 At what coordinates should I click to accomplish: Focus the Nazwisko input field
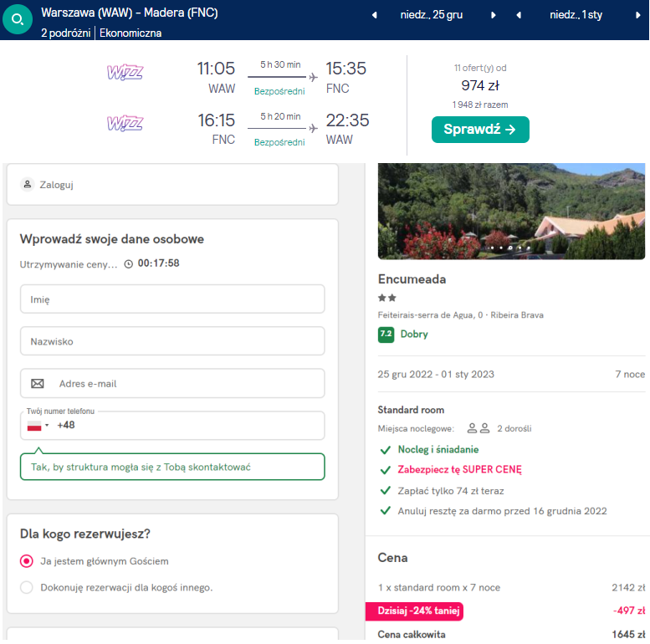[172, 341]
